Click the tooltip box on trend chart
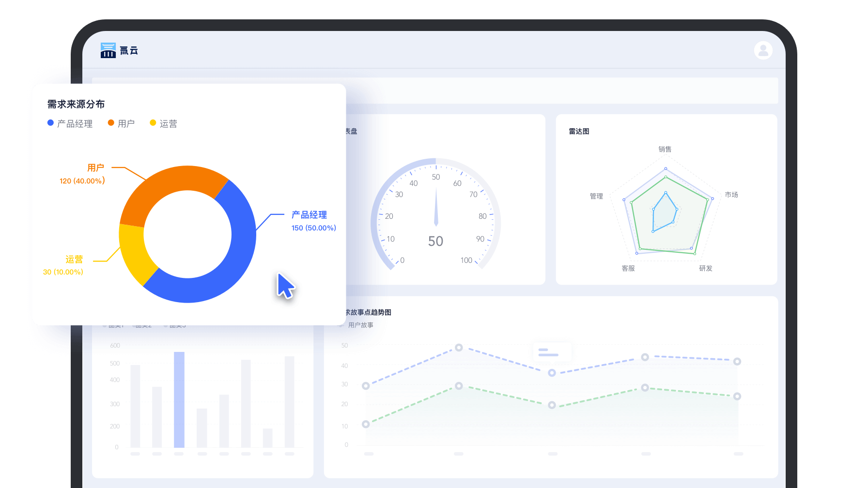The width and height of the screenshot is (868, 488). coord(552,352)
